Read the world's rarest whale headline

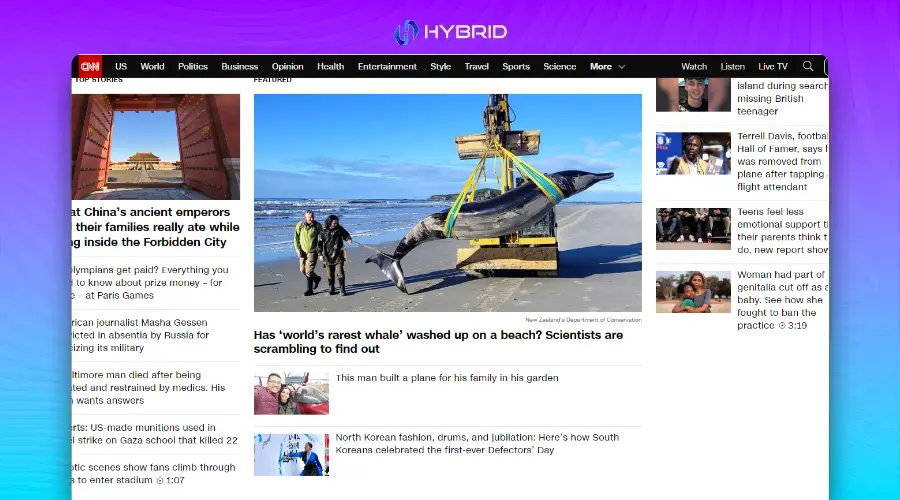pyautogui.click(x=438, y=342)
